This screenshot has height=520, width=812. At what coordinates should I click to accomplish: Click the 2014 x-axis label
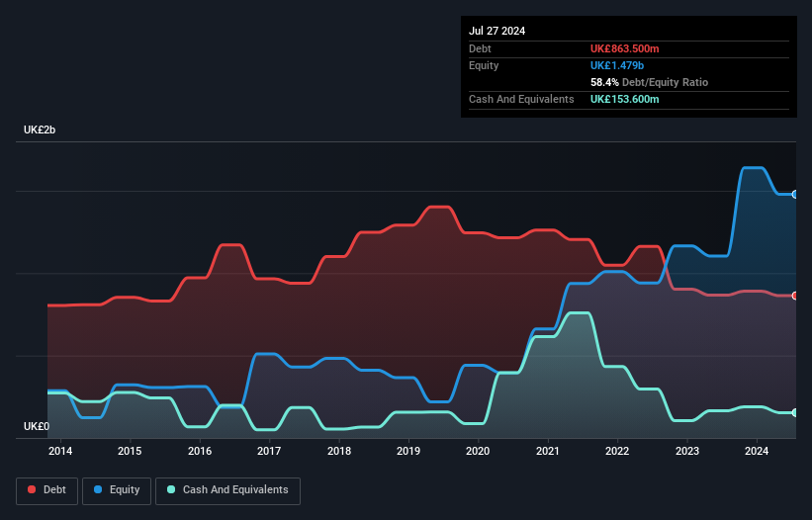pos(60,451)
